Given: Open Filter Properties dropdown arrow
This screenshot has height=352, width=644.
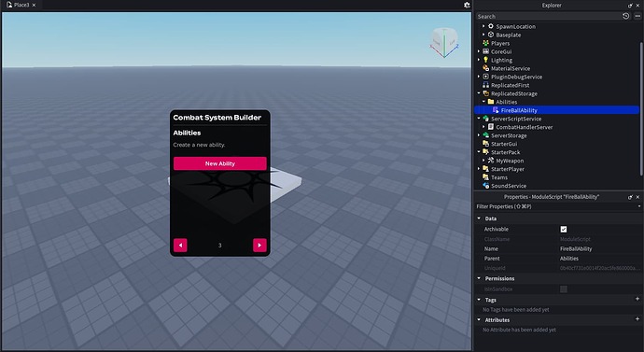Looking at the screenshot, I should (639, 206).
